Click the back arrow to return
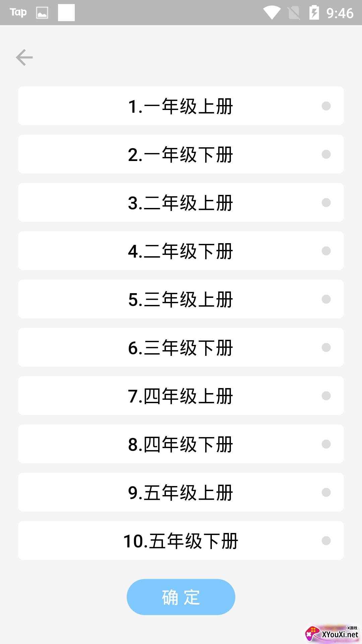The height and width of the screenshot is (644, 362). (24, 57)
